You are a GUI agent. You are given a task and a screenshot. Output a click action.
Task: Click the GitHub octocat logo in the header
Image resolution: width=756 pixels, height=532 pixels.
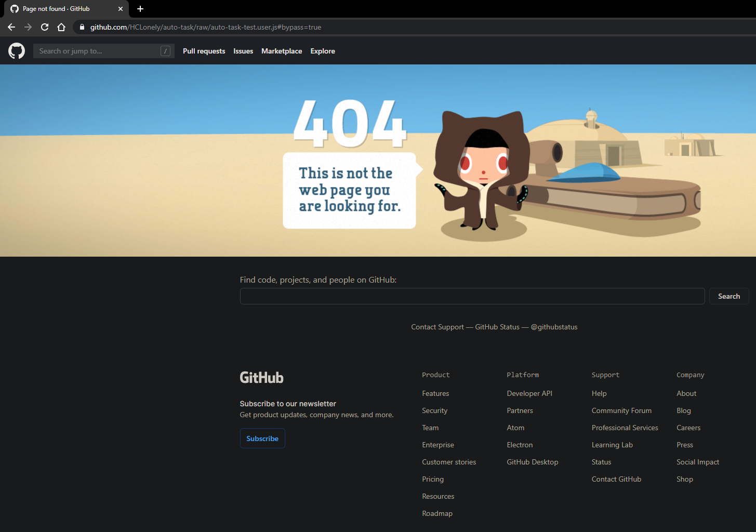click(x=16, y=50)
